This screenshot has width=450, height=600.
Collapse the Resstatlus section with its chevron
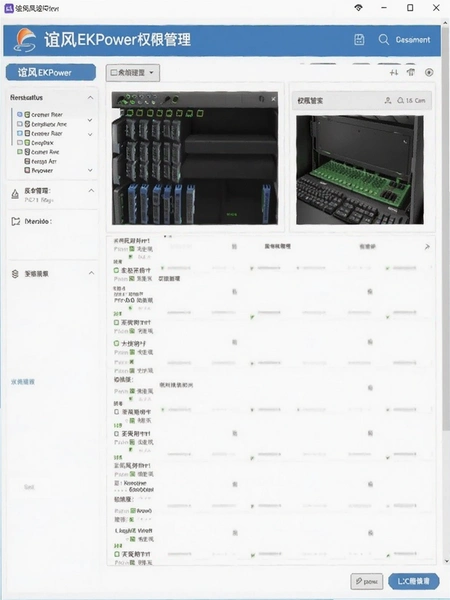[x=90, y=98]
